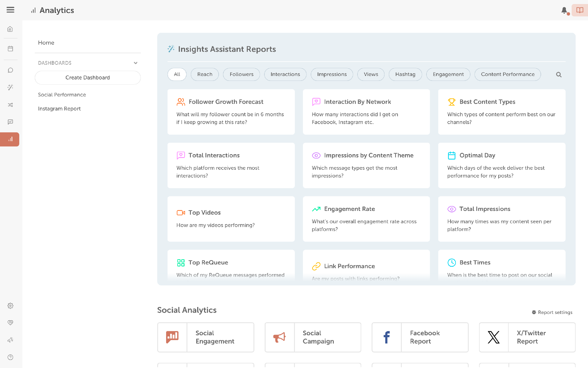The height and width of the screenshot is (368, 588).
Task: Go to Home via sidebar house icon
Action: pyautogui.click(x=10, y=29)
